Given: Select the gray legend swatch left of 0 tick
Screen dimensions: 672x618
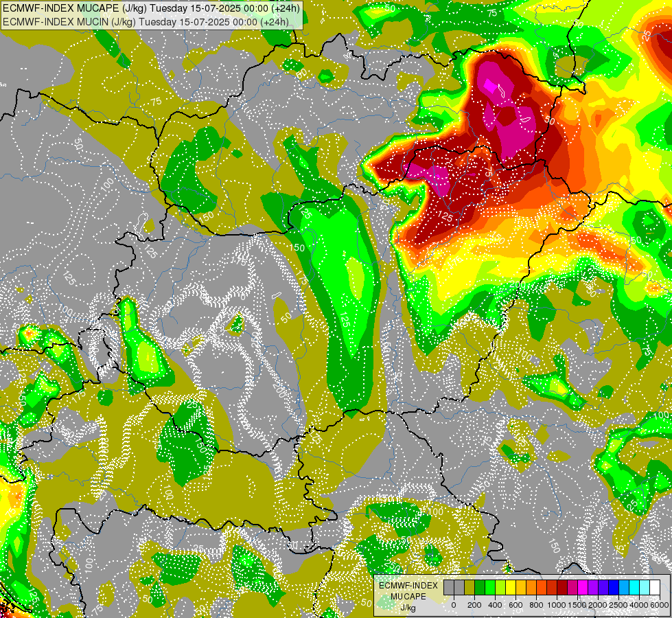Looking at the screenshot, I should pyautogui.click(x=449, y=587).
